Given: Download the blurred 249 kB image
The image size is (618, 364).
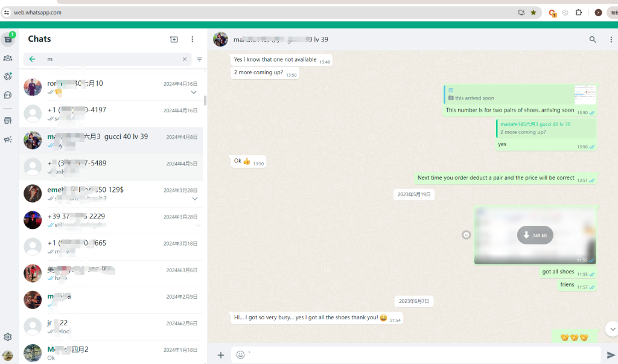Looking at the screenshot, I should click(535, 235).
